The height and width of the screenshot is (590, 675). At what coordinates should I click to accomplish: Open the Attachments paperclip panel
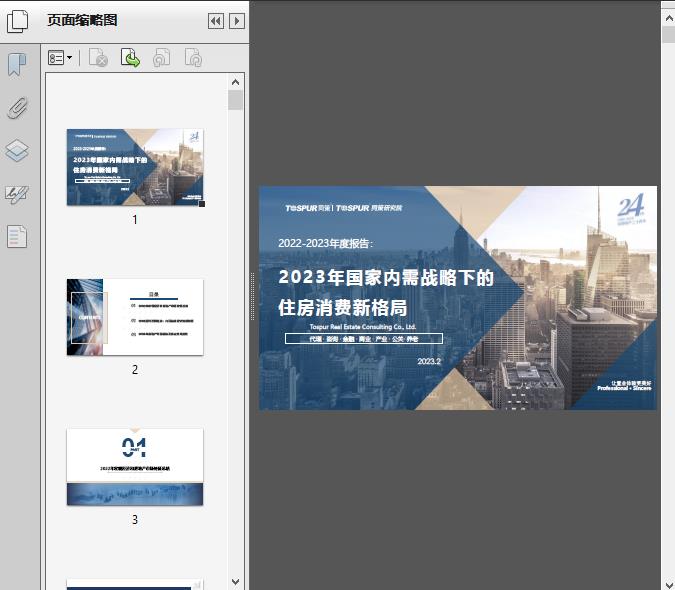[17, 108]
